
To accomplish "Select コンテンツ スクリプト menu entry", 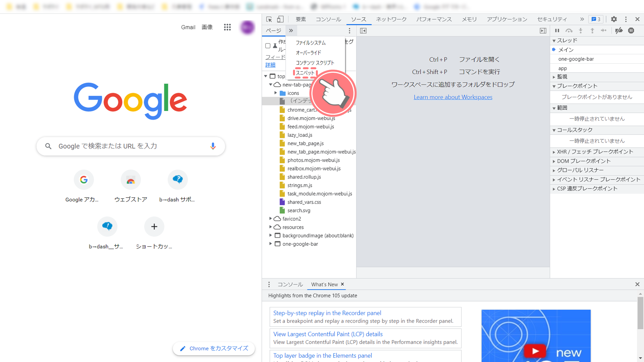I will coord(315,63).
